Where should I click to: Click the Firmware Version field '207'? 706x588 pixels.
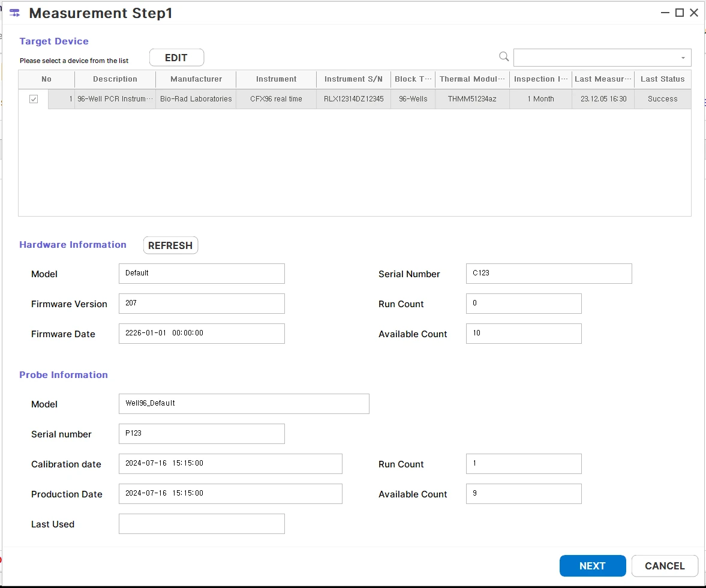tap(202, 304)
